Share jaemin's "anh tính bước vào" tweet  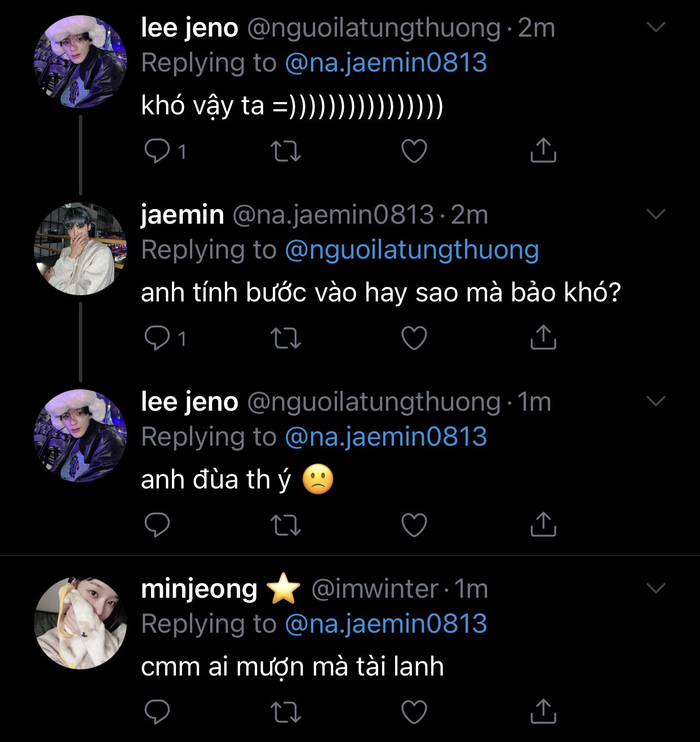click(x=543, y=337)
